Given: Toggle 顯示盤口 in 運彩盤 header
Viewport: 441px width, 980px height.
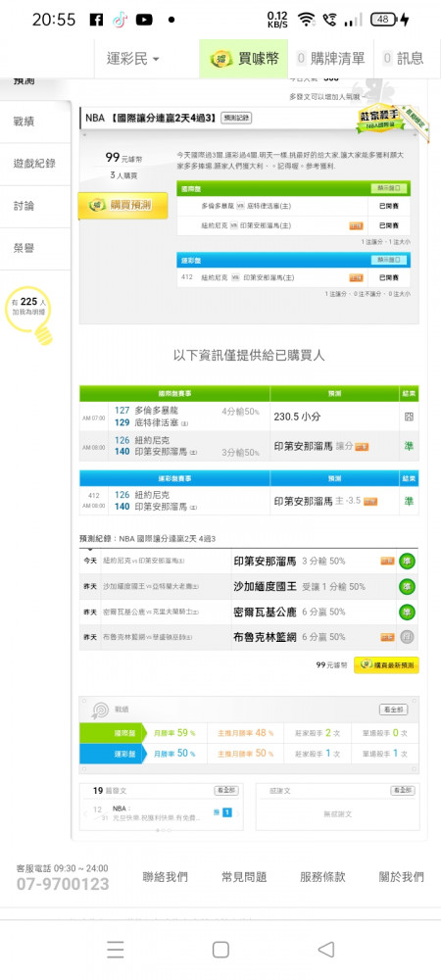Looking at the screenshot, I should [x=388, y=260].
